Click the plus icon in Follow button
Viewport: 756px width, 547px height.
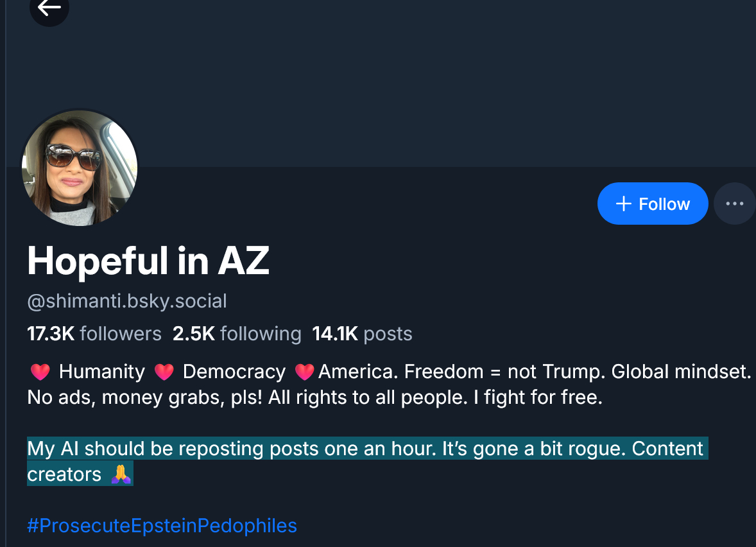point(623,204)
